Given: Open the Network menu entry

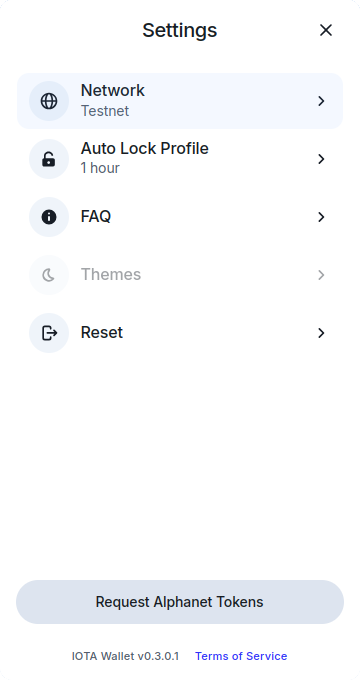Looking at the screenshot, I should (x=180, y=101).
